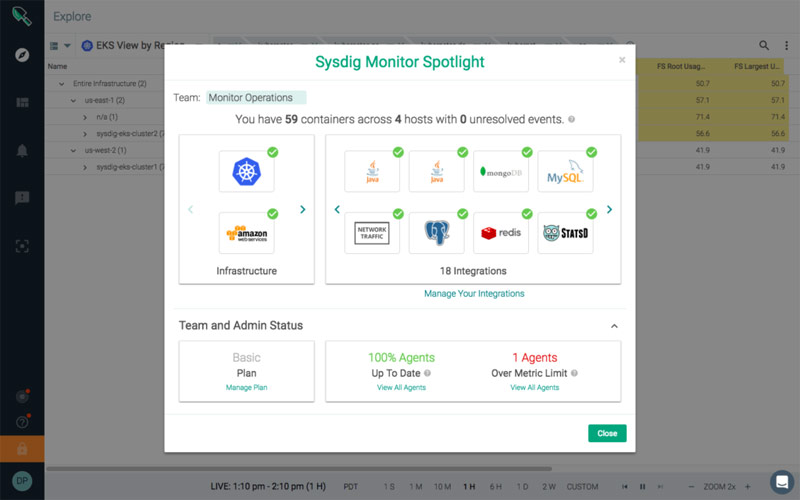Image resolution: width=800 pixels, height=500 pixels.
Task: Click the EKS View by Region title
Action: 140,45
